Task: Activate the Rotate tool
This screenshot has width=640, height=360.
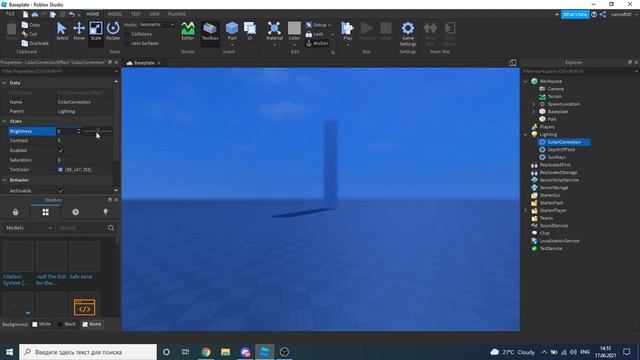Action: pyautogui.click(x=113, y=31)
